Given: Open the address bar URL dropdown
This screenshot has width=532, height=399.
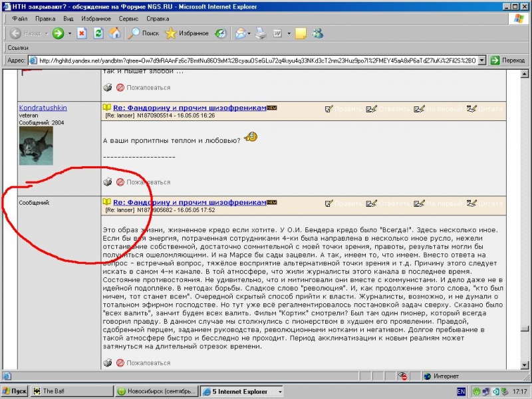Looking at the screenshot, I should [482, 61].
